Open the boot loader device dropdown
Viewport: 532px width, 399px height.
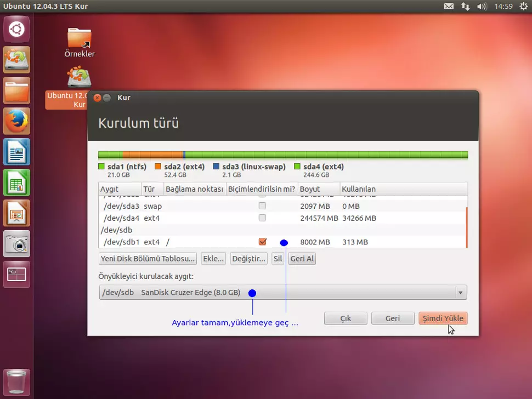460,292
